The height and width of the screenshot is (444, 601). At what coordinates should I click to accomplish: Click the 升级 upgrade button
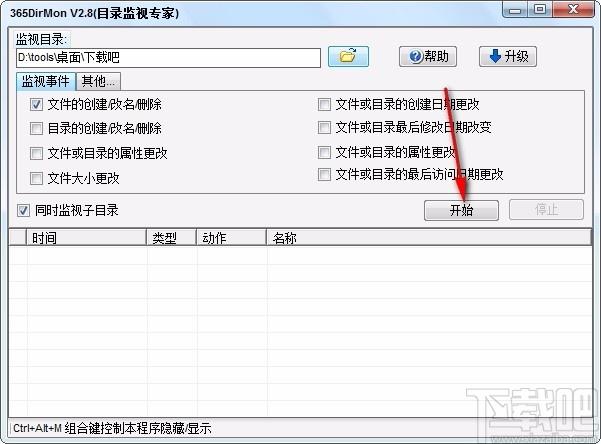tap(508, 57)
